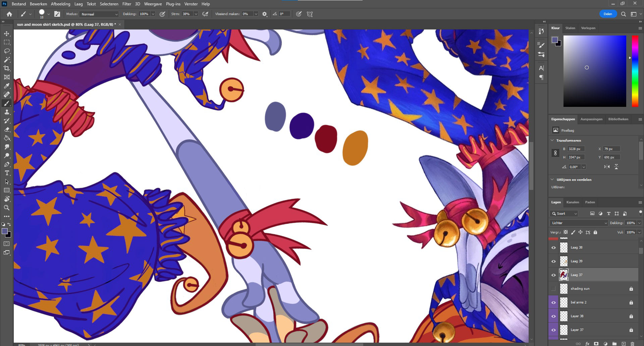Open the search magnifier icon
This screenshot has height=346, width=644.
click(x=623, y=14)
